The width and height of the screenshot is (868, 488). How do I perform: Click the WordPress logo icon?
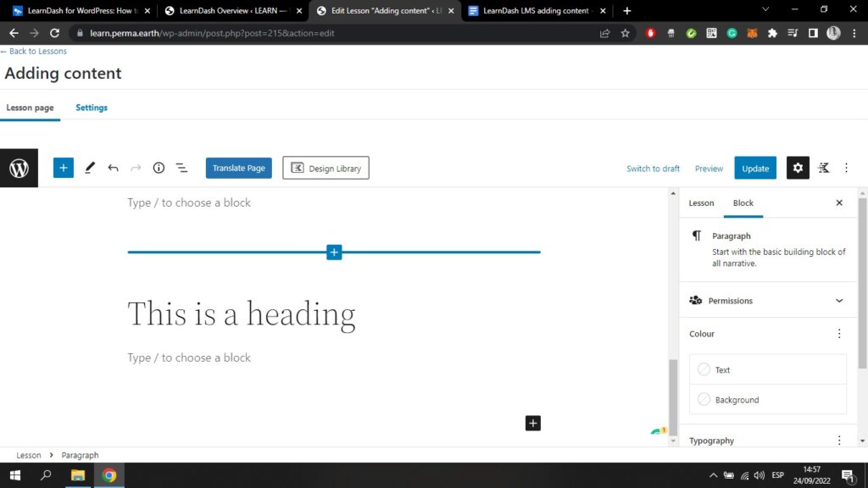click(x=19, y=168)
